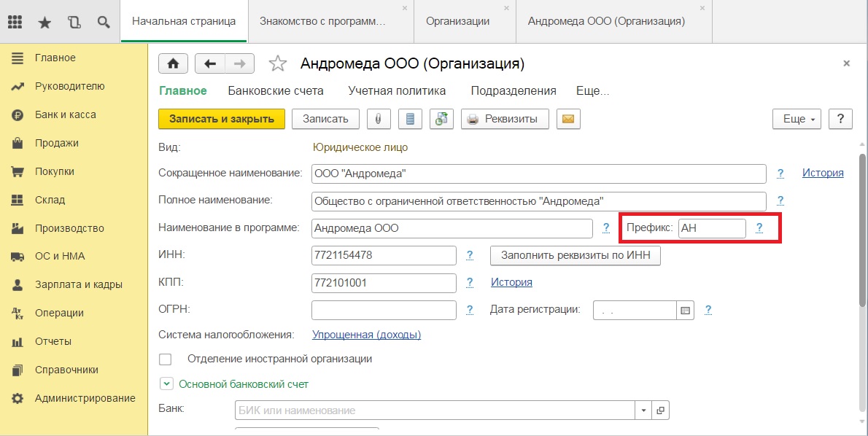Open Упрощенная (доходы) taxation link
Screen dimensions: 868x436
pyautogui.click(x=366, y=335)
